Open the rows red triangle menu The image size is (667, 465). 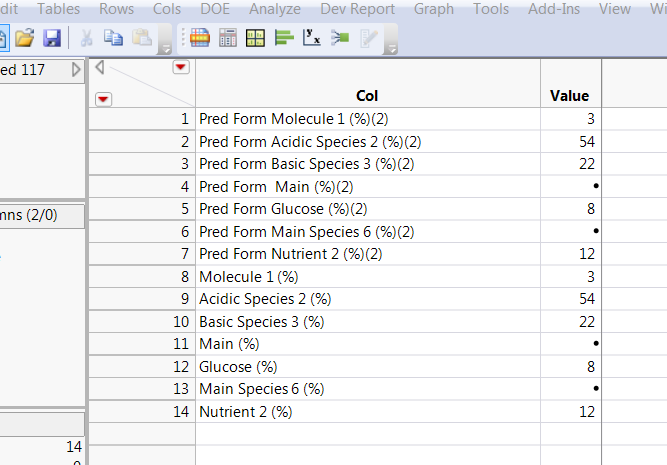(x=103, y=99)
